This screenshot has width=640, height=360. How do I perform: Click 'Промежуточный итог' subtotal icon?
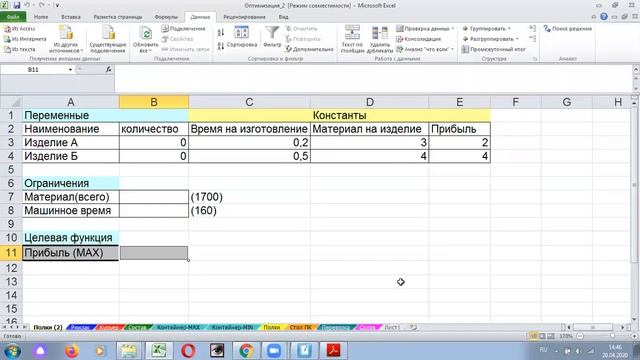[465, 49]
